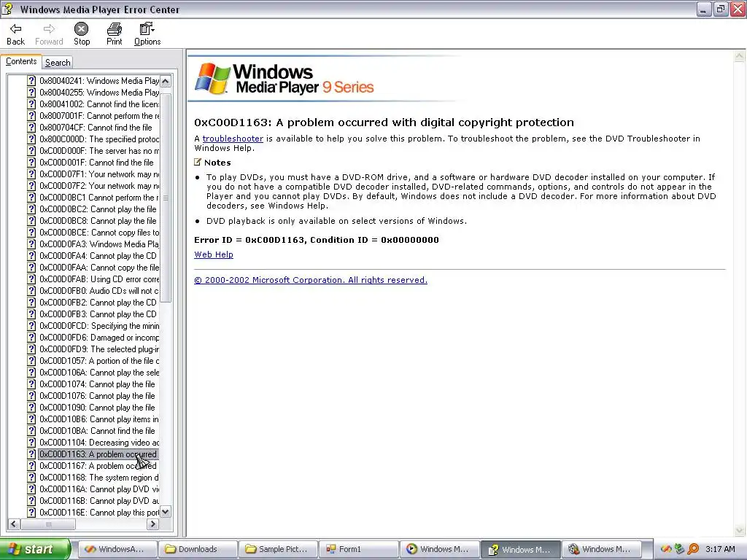
Task: Click help icon beside 0xC00D0FD9 topic
Action: pos(31,349)
